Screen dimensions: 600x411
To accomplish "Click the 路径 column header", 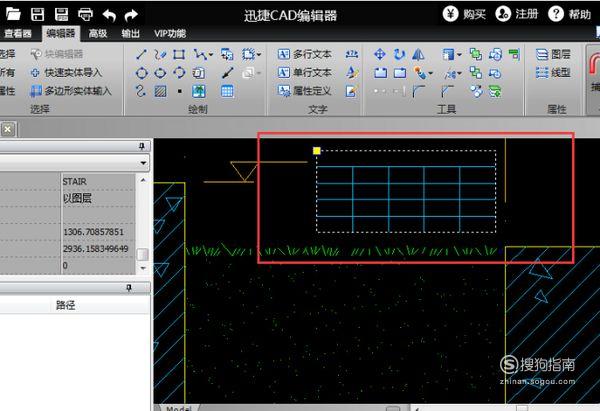I will coord(65,305).
